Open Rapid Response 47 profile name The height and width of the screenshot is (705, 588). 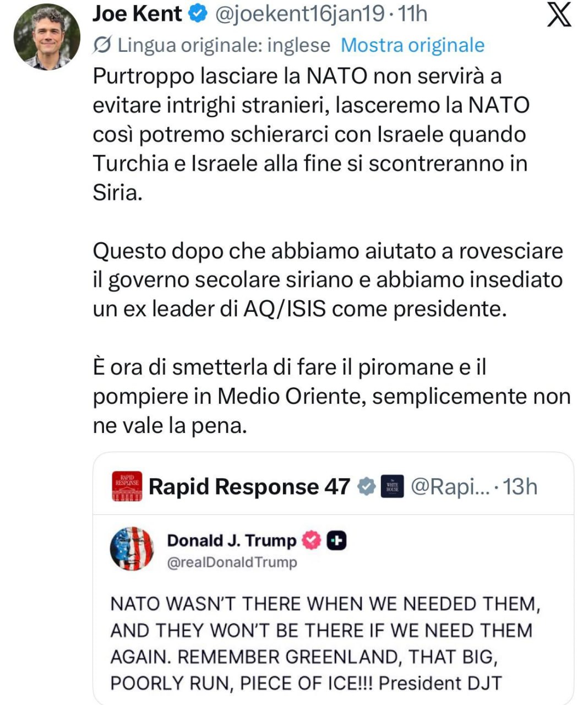(x=249, y=486)
